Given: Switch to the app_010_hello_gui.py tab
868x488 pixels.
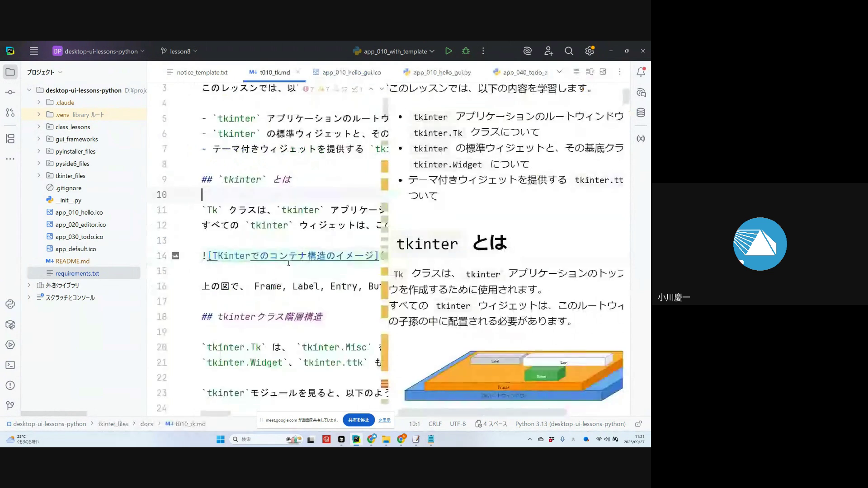Looking at the screenshot, I should point(441,72).
